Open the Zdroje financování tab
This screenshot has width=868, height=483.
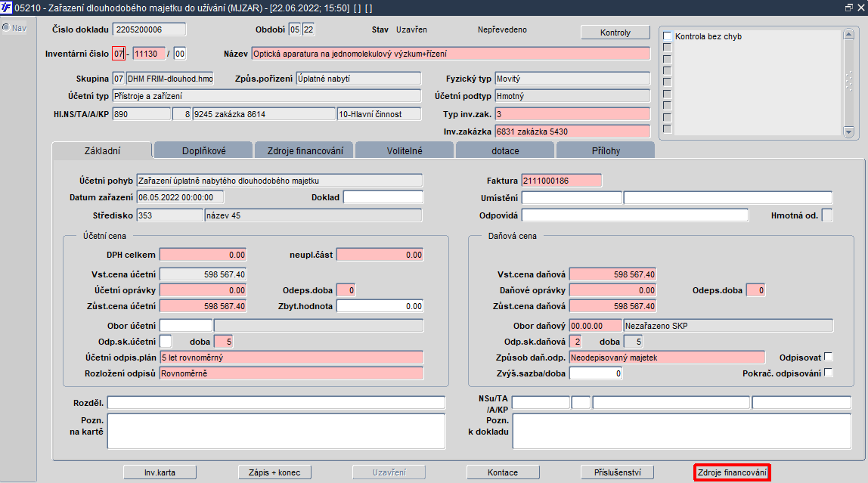click(305, 150)
